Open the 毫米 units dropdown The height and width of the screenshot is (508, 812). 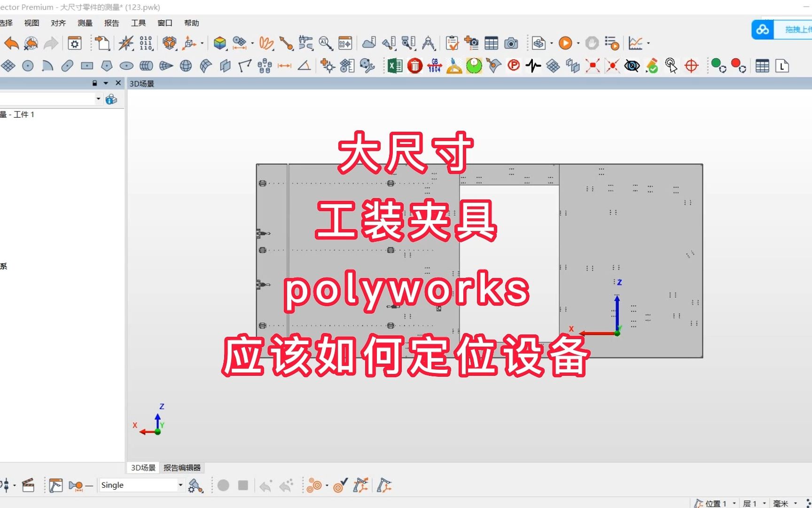[795, 503]
